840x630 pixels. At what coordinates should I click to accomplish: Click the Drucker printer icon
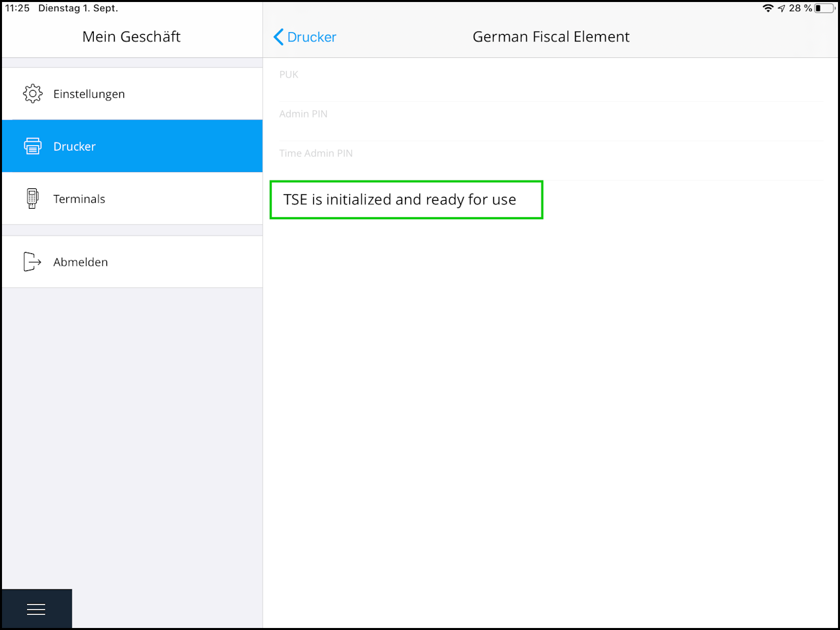[32, 146]
